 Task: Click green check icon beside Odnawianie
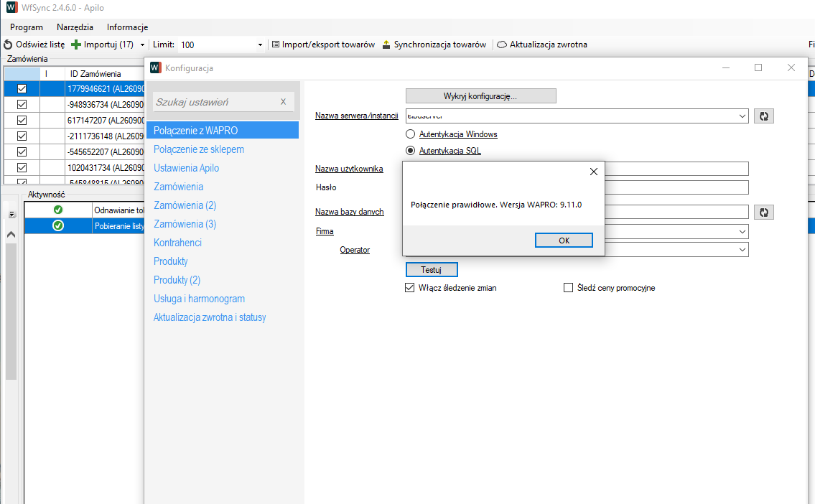[58, 210]
